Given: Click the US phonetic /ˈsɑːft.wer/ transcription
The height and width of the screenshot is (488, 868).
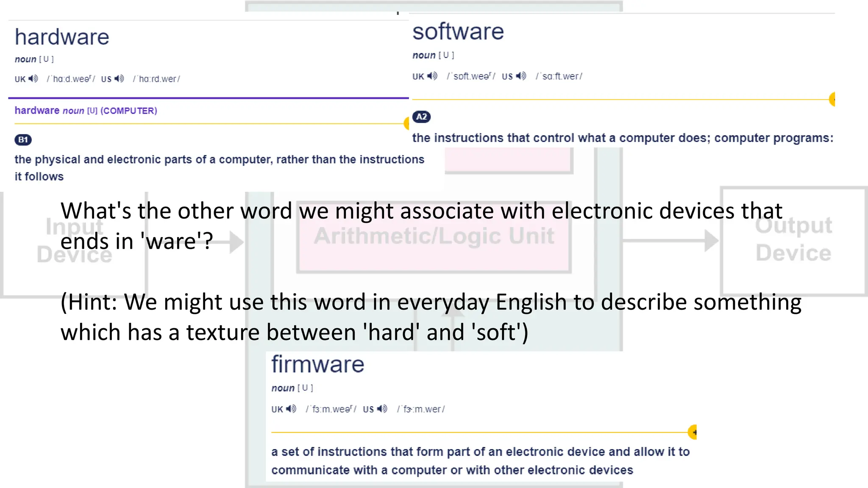Looking at the screenshot, I should pyautogui.click(x=559, y=76).
